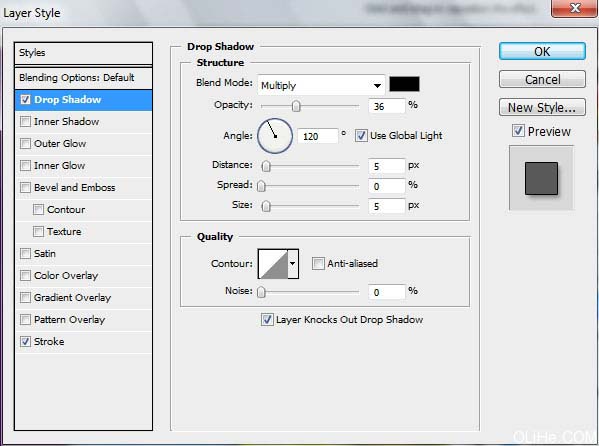Click the angle dial control
The image size is (599, 446).
275,136
